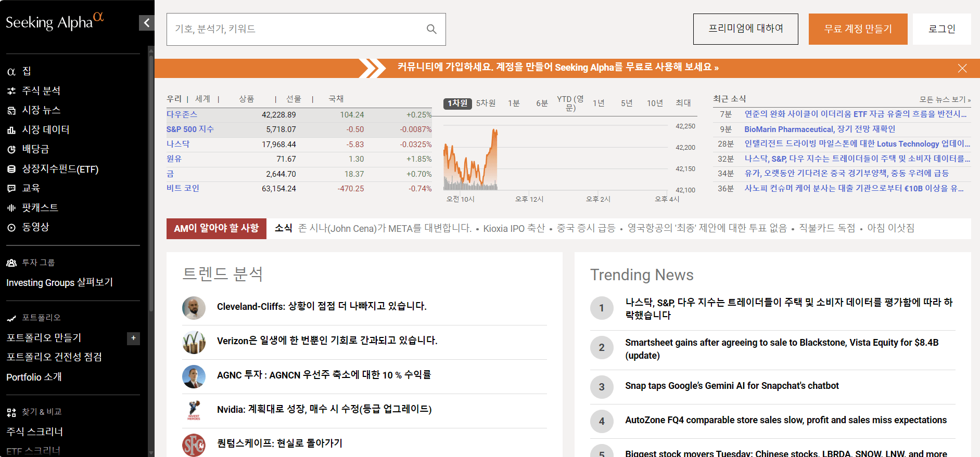Select the YTD chart range

pos(570,103)
